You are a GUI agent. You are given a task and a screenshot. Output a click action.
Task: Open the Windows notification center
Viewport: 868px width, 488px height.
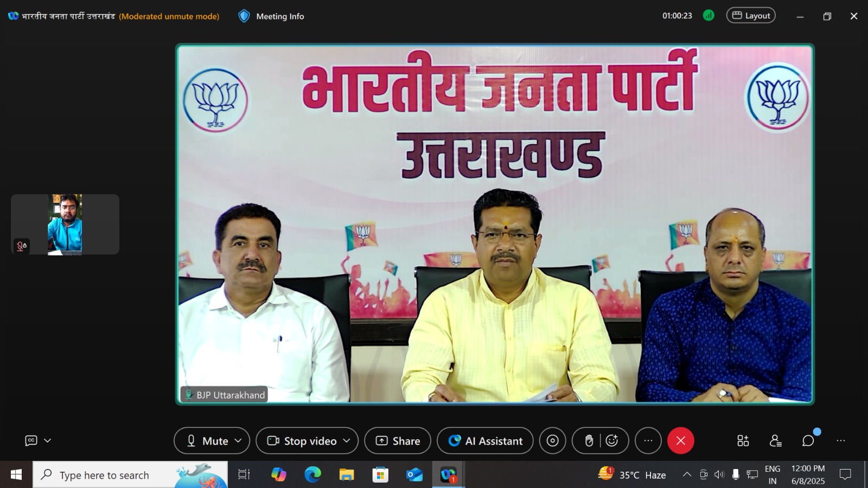click(845, 474)
